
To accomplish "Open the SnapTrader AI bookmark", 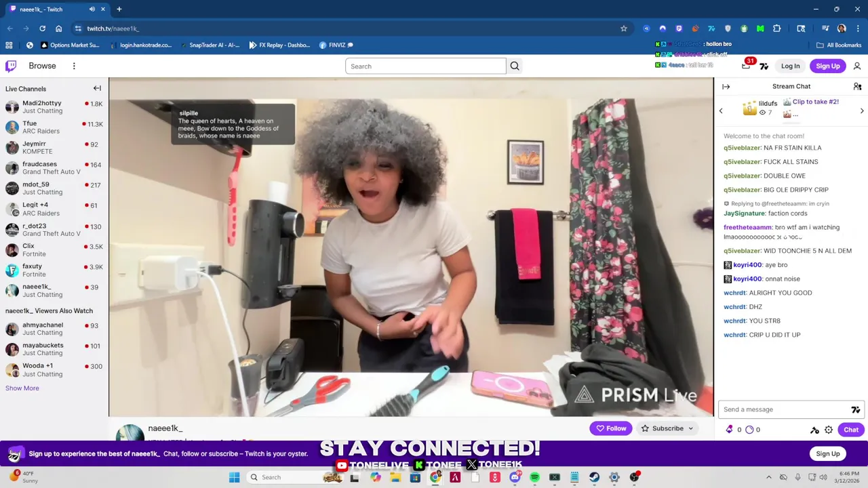I will click(x=209, y=45).
